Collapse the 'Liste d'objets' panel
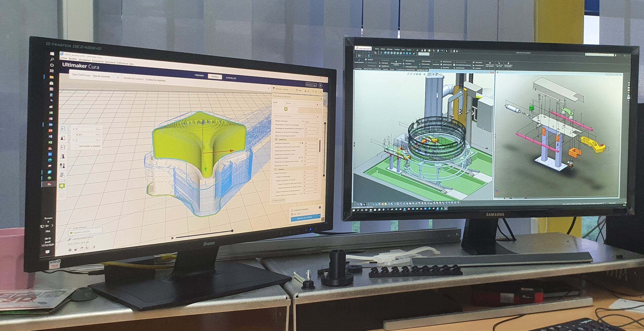Viewport: 644px width, 331px height. pyautogui.click(x=70, y=228)
